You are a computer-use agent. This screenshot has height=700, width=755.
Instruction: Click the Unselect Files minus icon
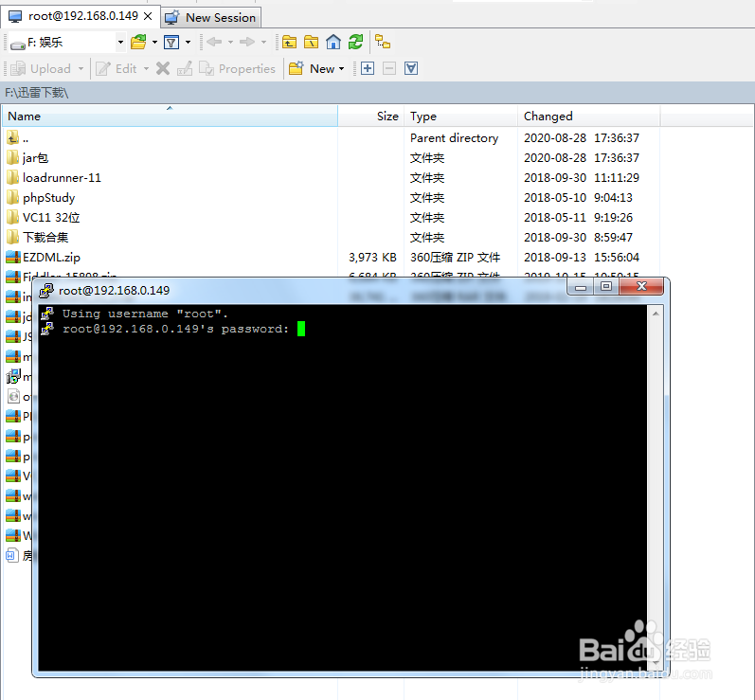(x=389, y=69)
